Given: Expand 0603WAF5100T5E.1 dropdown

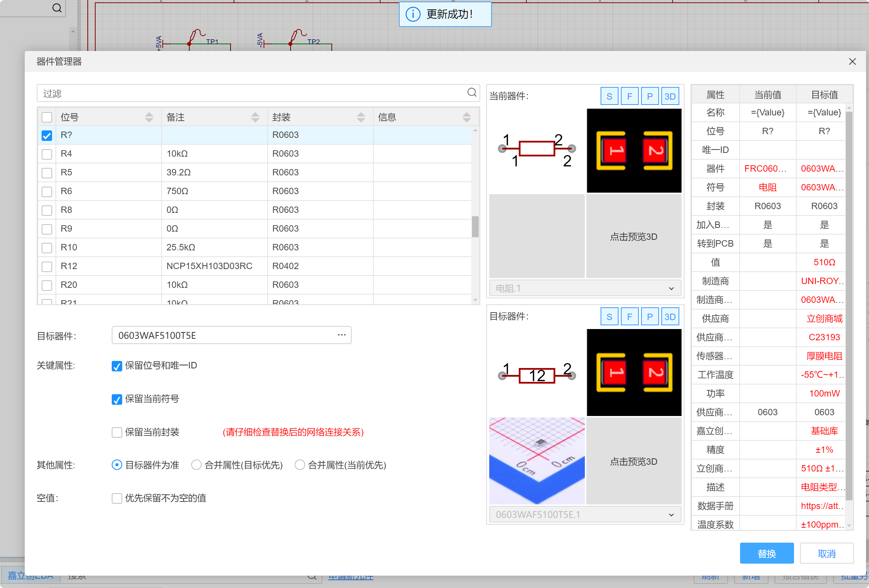Looking at the screenshot, I should point(671,515).
